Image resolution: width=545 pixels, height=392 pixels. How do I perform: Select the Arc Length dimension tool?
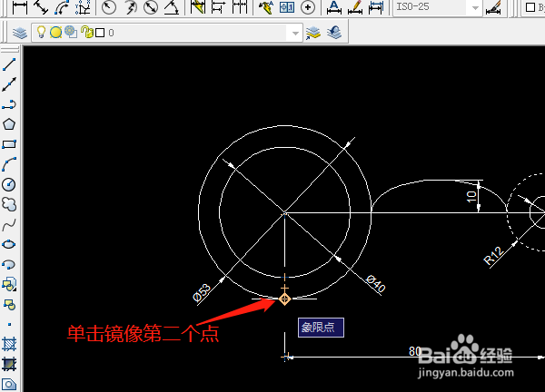pyautogui.click(x=62, y=7)
